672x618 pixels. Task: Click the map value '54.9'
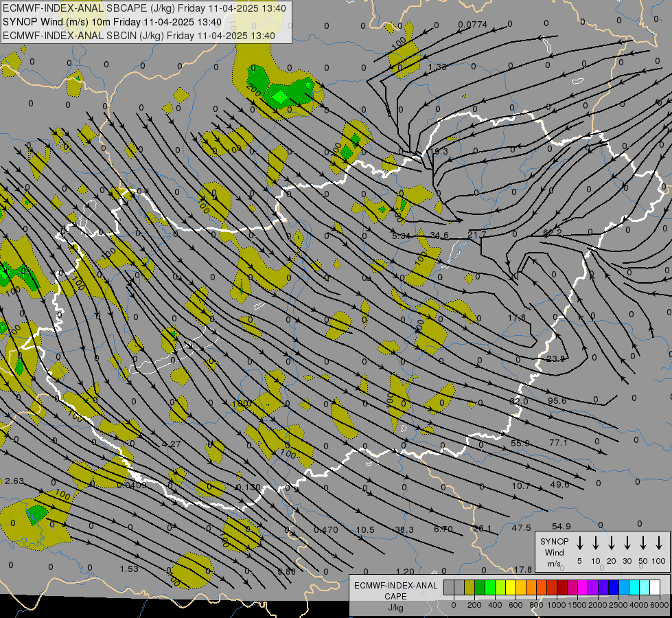click(x=561, y=526)
